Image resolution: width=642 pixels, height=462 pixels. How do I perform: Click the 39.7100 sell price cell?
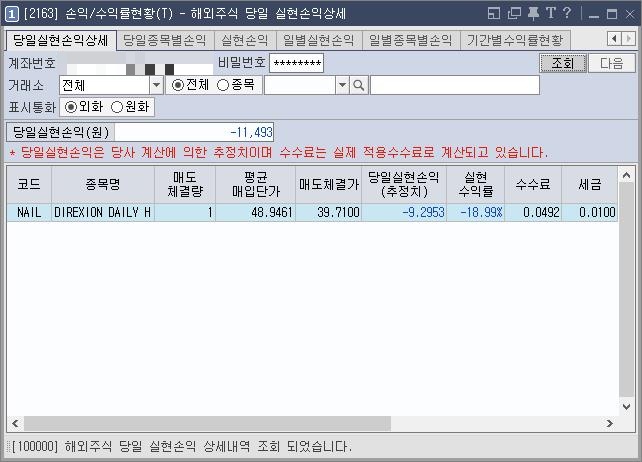tap(329, 213)
